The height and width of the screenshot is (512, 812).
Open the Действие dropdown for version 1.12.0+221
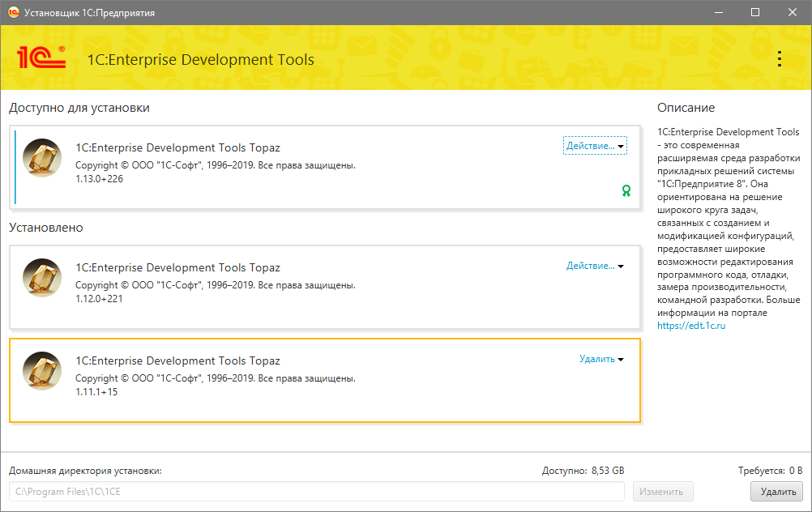pyautogui.click(x=595, y=266)
